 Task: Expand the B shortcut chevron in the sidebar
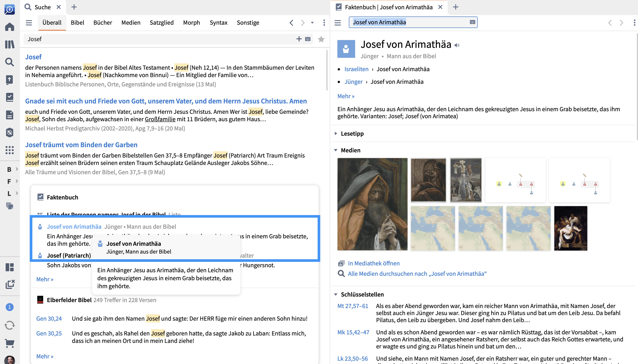[x=17, y=169]
